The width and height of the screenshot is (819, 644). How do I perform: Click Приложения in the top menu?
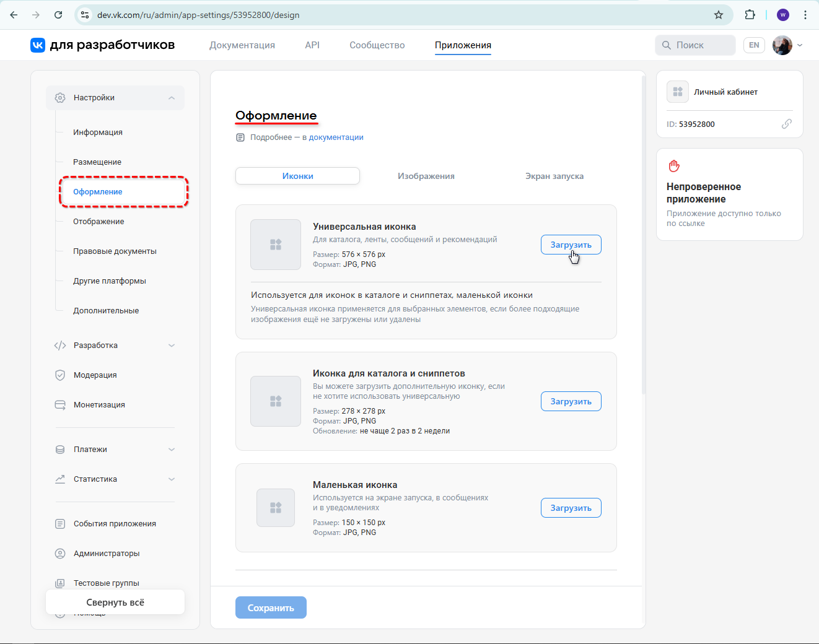463,45
